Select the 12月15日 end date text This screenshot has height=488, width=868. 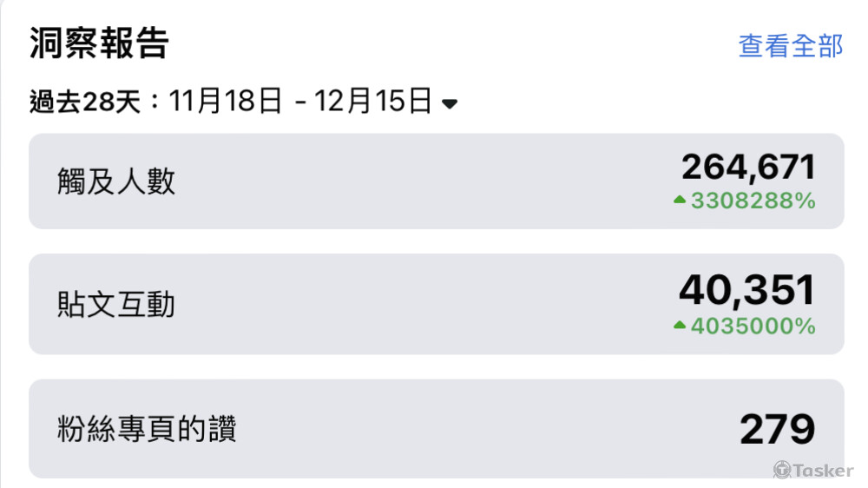[373, 102]
